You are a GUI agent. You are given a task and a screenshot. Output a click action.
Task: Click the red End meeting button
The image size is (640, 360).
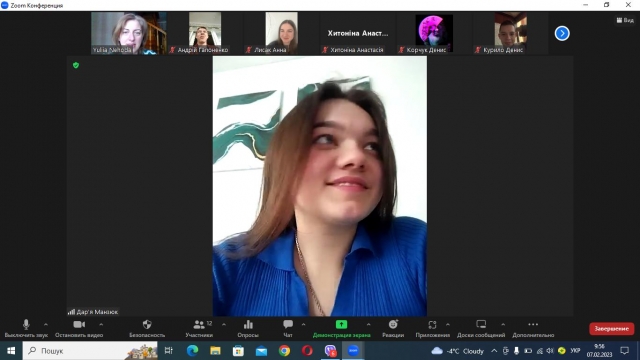tap(611, 329)
